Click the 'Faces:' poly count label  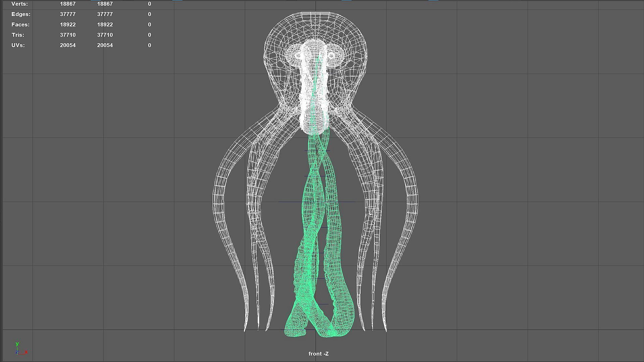pyautogui.click(x=20, y=24)
